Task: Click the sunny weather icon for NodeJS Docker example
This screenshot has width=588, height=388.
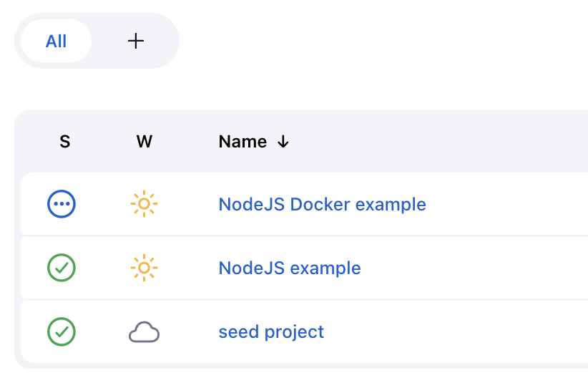Action: tap(144, 204)
